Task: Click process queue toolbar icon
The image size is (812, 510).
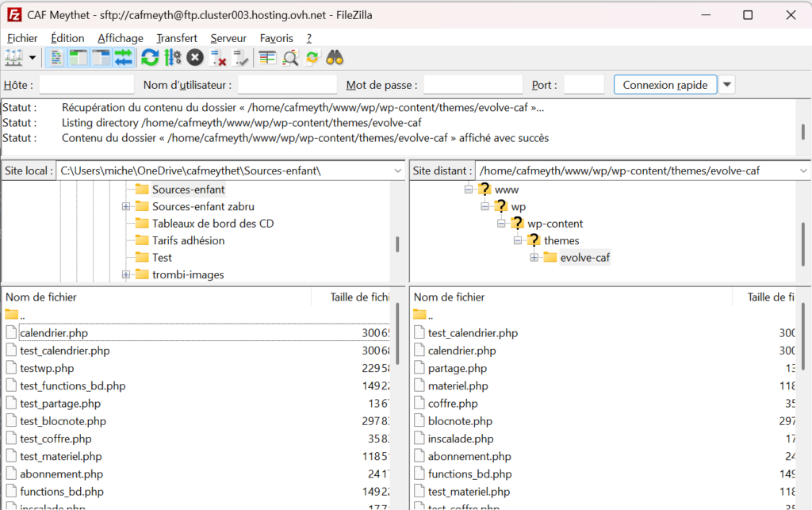Action: tap(172, 57)
